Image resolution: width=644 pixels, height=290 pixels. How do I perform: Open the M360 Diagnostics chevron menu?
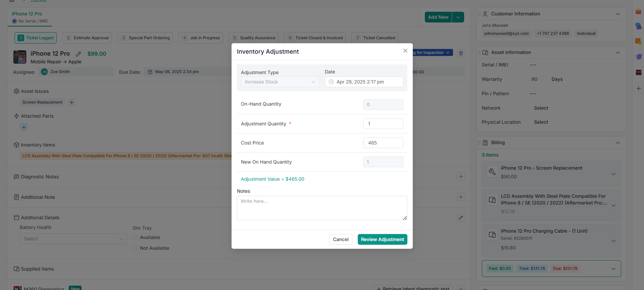(x=461, y=288)
